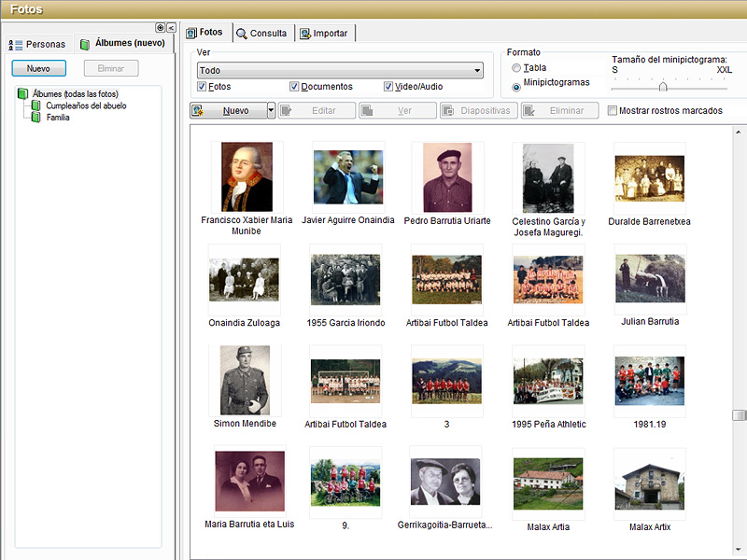Switch to the Consulta tab
This screenshot has height=560, width=747.
click(x=262, y=34)
